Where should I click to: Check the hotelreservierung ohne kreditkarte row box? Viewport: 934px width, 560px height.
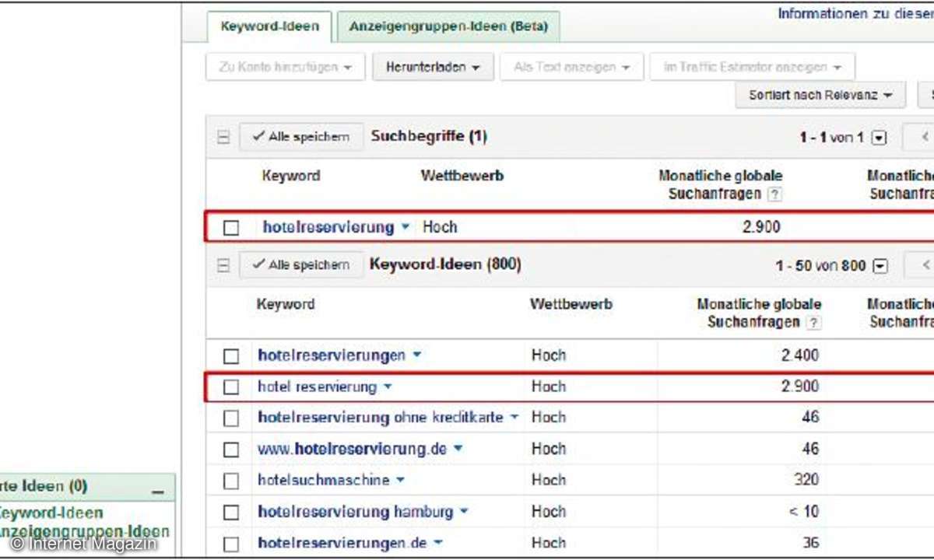[231, 418]
